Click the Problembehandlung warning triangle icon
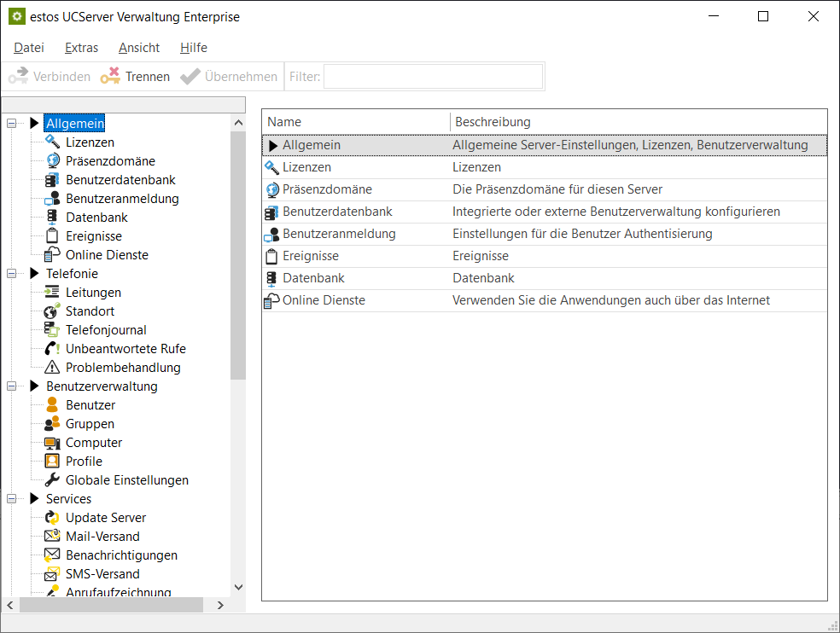 click(52, 368)
